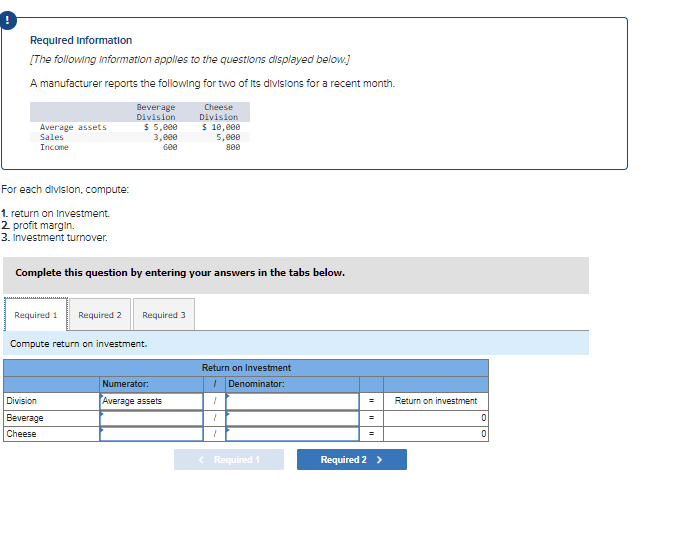Select the Cheese return on investment result cell
Screen dimensions: 684x544
coord(436,434)
